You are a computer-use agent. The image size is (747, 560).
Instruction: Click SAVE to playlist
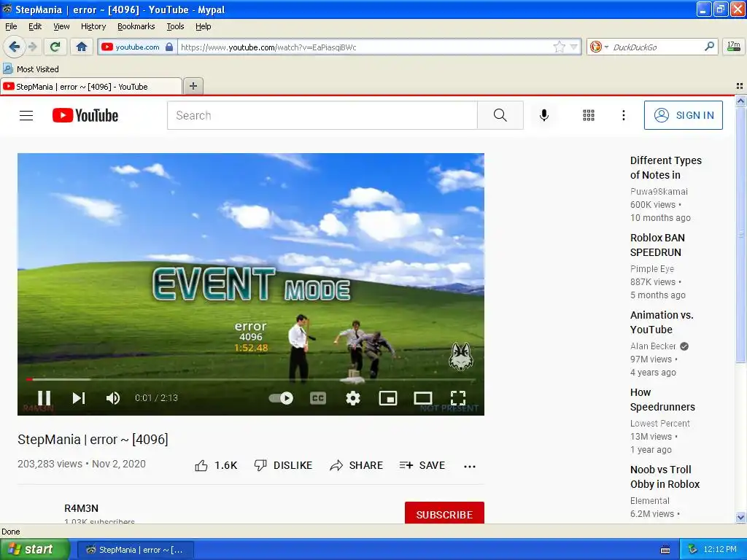click(422, 465)
